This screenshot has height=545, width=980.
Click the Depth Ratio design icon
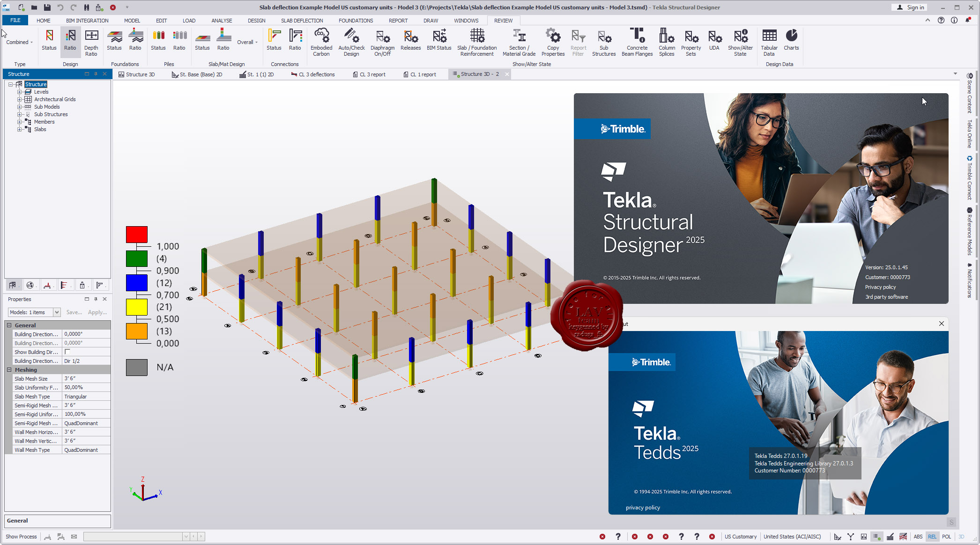tap(91, 42)
